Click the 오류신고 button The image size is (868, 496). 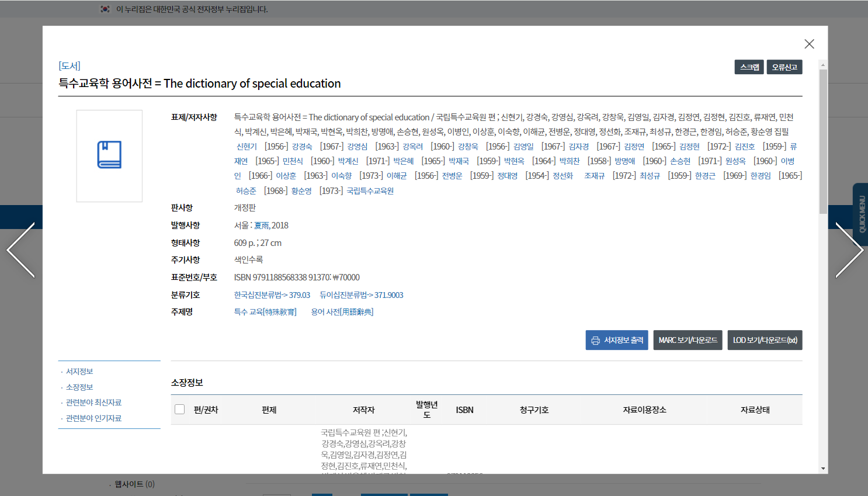point(784,67)
